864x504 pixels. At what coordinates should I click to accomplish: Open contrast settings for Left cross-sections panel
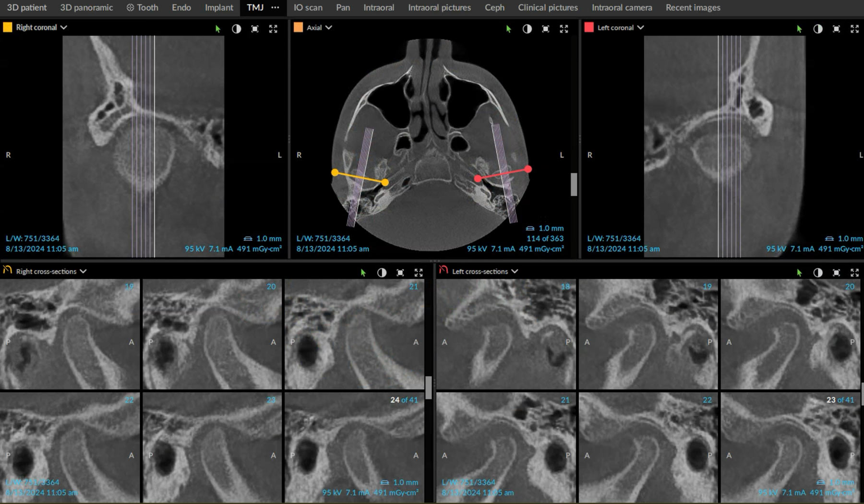pos(817,272)
